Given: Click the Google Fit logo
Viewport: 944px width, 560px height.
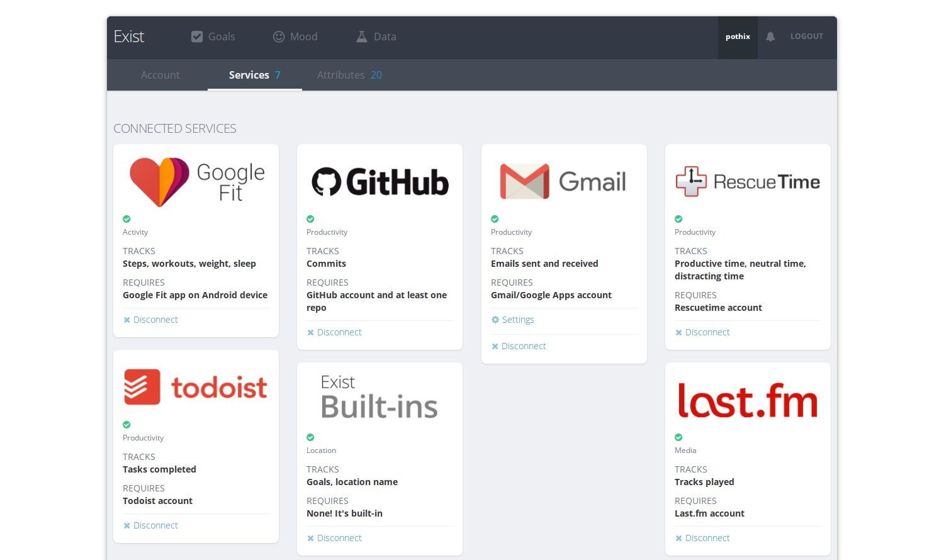Looking at the screenshot, I should 196,182.
